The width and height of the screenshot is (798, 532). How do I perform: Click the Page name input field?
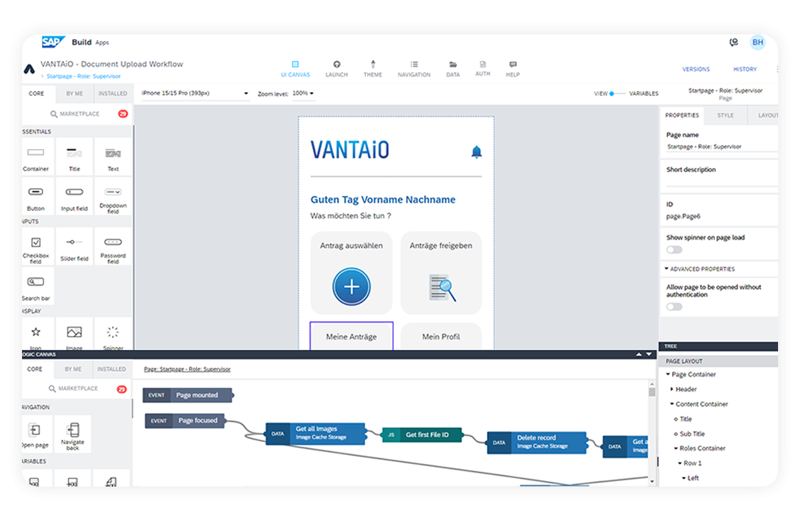722,146
